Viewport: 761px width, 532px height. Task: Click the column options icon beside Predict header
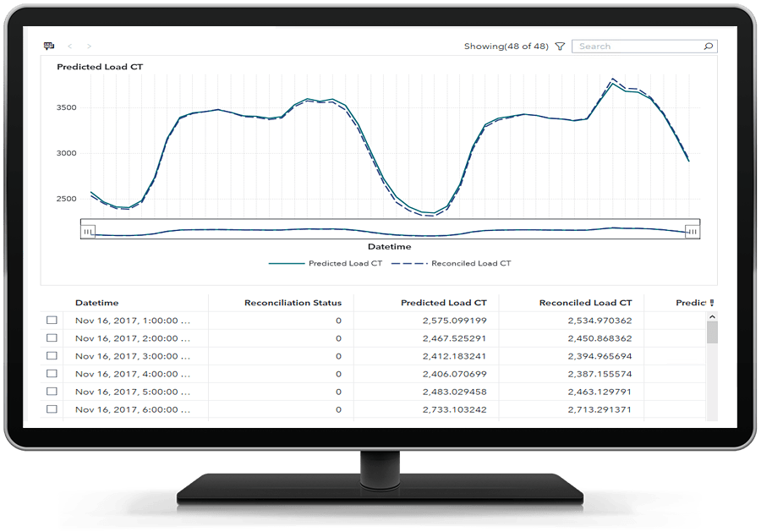click(x=712, y=303)
